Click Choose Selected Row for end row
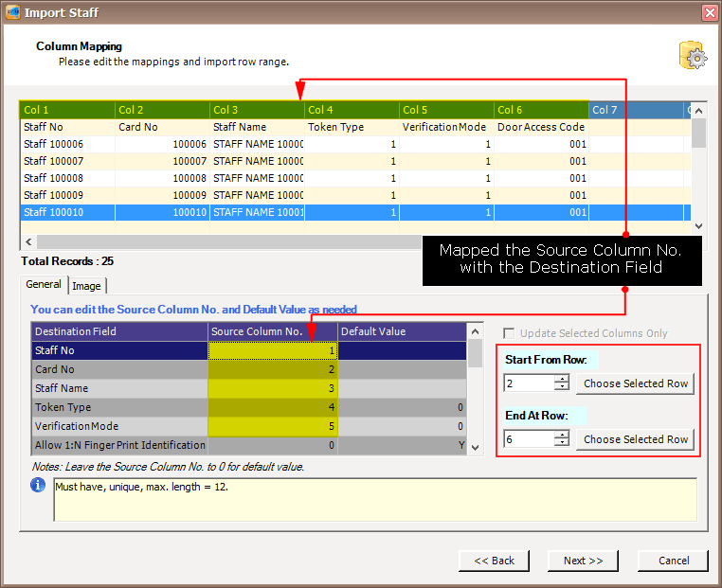Viewport: 722px width, 588px height. point(635,439)
